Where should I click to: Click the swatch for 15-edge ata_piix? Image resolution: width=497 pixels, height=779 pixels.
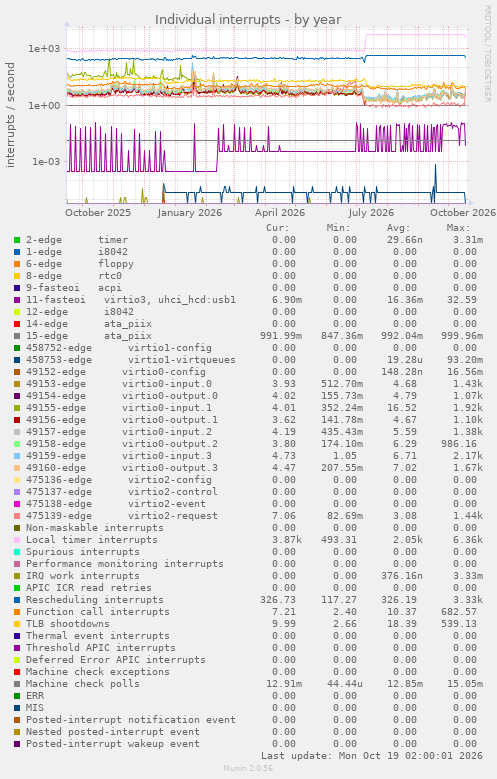point(17,336)
